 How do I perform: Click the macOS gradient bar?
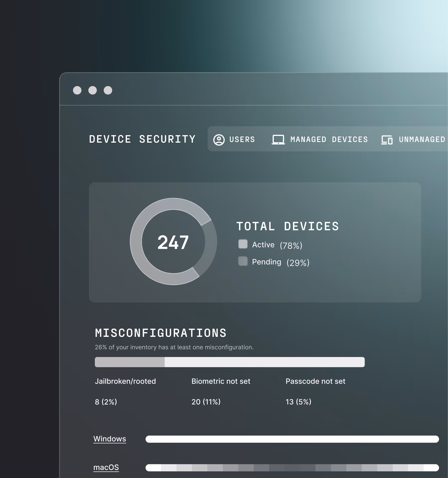click(x=292, y=468)
